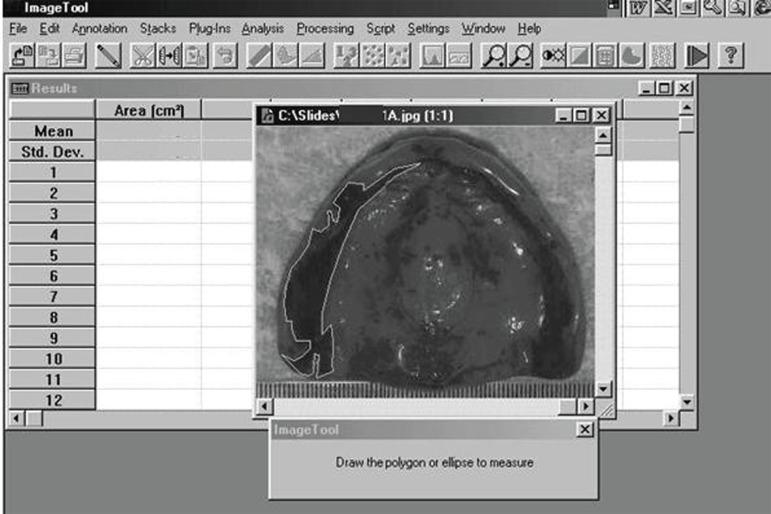Open the Analysis menu
Viewport: 771px width, 514px height.
(263, 29)
